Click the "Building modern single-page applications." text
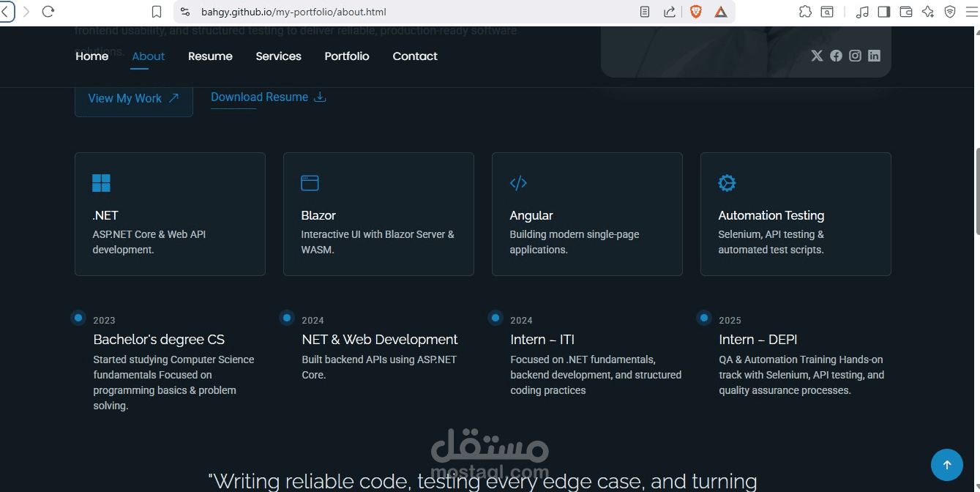980x492 pixels. [575, 242]
